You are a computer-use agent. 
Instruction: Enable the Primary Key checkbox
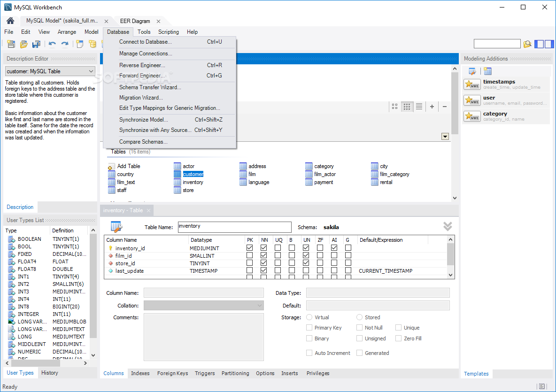coord(309,328)
